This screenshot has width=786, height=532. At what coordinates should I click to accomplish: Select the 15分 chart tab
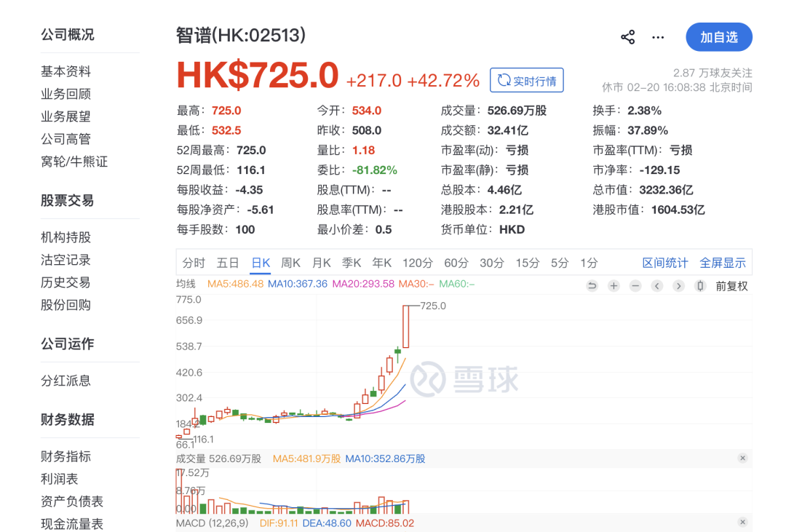click(x=528, y=263)
